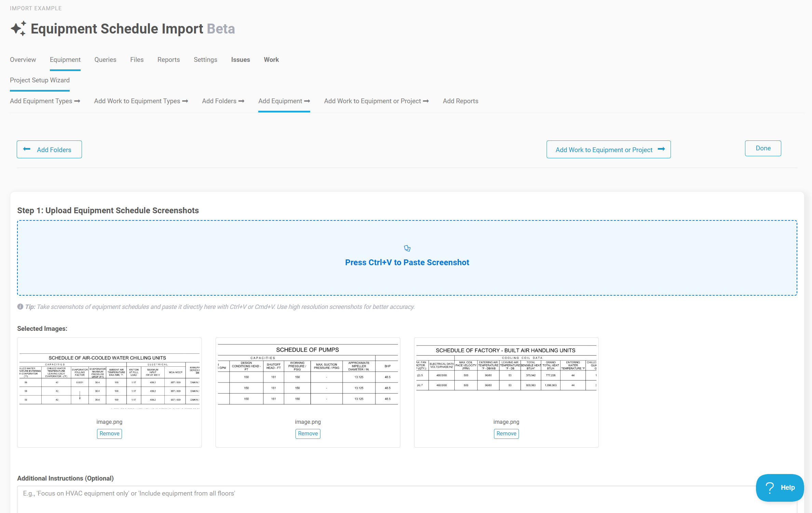
Task: Click the paste screenshot icon in the drop zone
Action: 407,248
